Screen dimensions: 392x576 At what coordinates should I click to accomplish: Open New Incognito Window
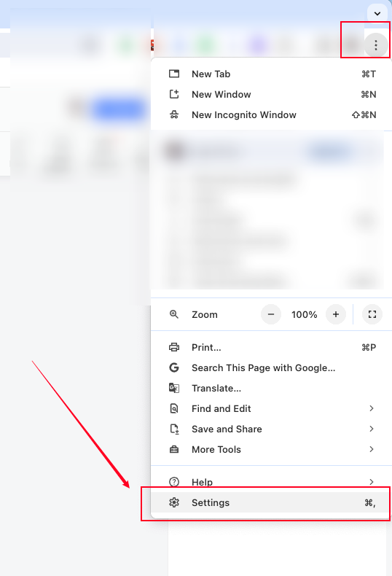click(273, 115)
